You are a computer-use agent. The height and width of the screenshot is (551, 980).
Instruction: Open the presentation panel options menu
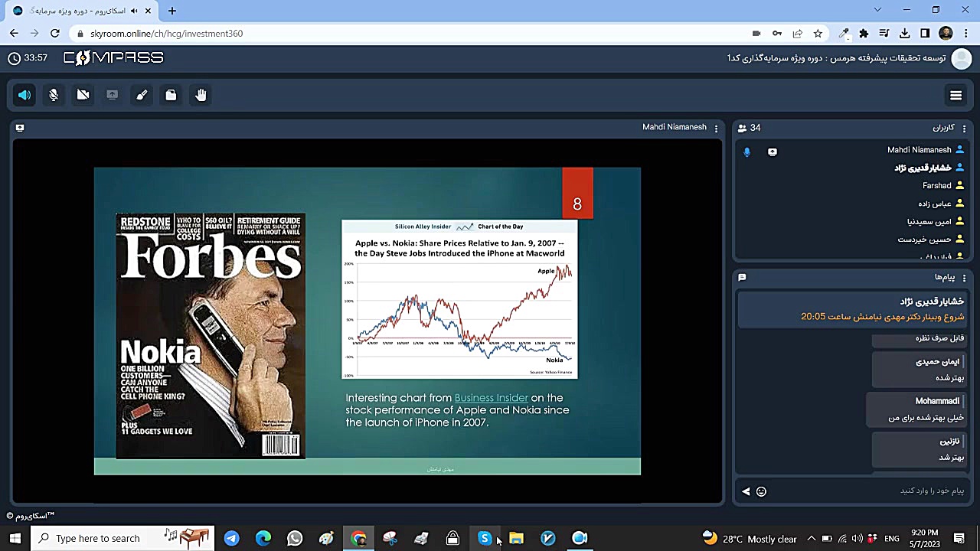pyautogui.click(x=716, y=128)
